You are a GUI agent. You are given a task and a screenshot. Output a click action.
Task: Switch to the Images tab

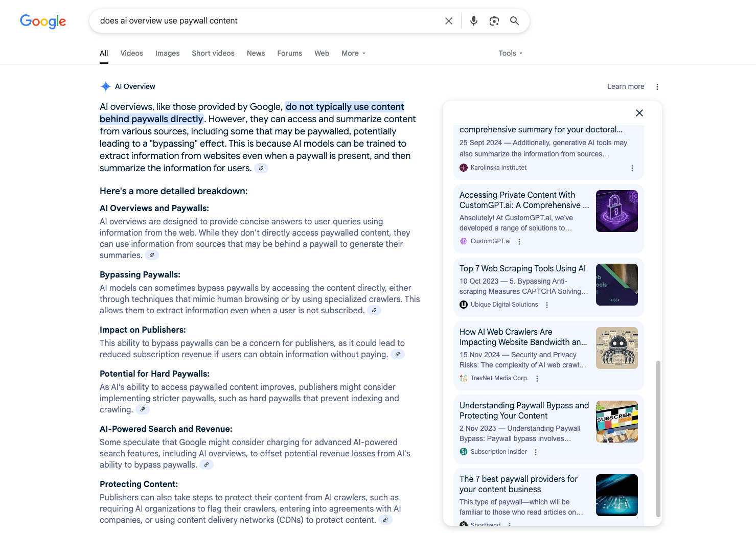pos(167,53)
